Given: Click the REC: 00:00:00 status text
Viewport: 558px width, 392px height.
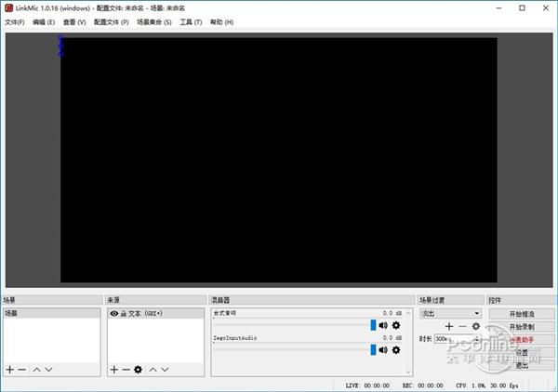Looking at the screenshot, I should coord(423,385).
